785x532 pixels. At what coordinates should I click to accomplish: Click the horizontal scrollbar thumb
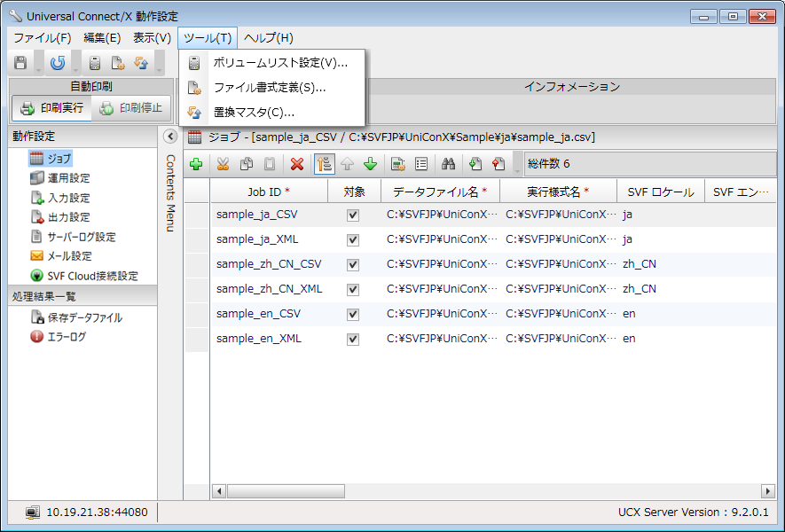click(286, 491)
